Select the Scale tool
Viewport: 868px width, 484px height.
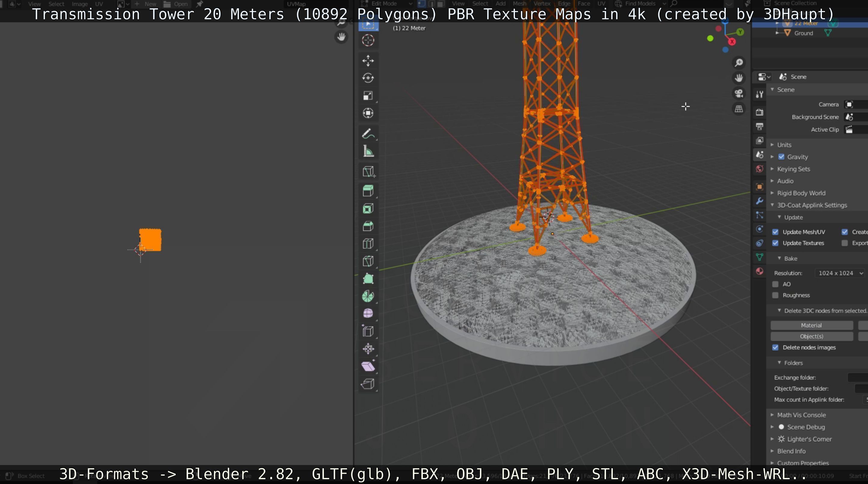[x=368, y=96]
